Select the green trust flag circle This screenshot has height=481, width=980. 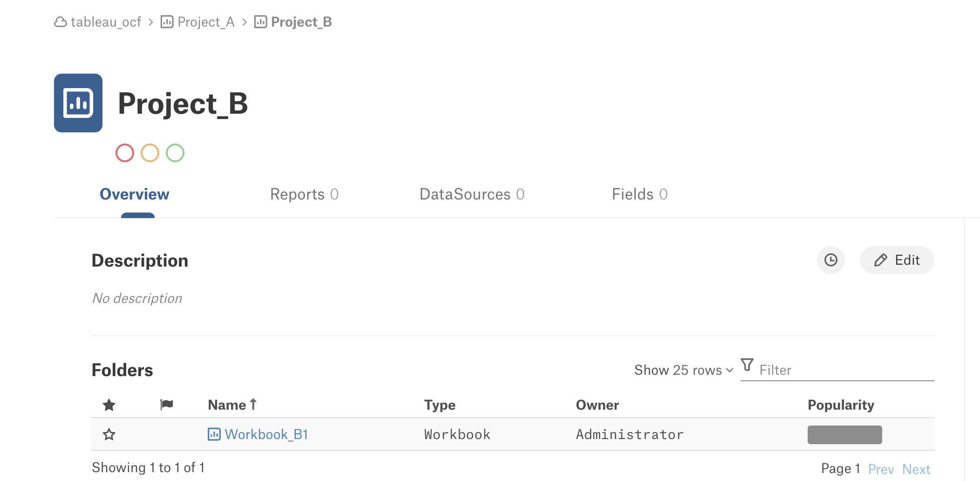coord(175,153)
